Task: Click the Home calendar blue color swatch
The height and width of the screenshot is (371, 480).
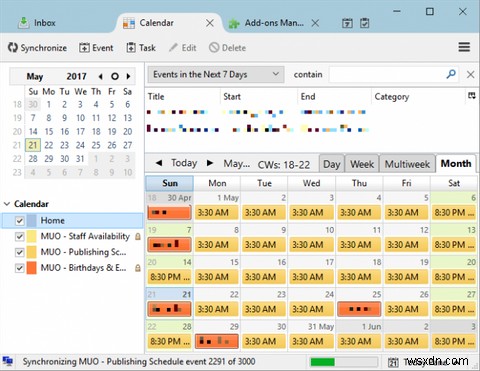Action: (x=31, y=221)
